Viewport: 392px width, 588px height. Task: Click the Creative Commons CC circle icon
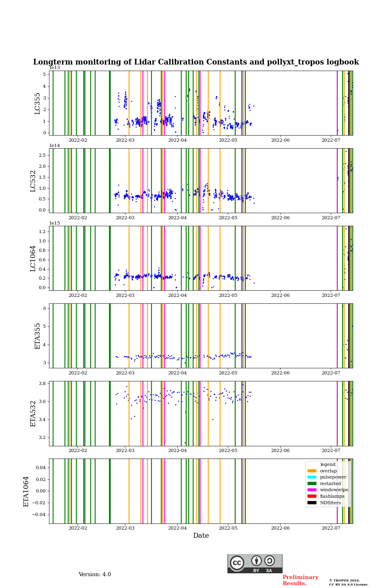[237, 563]
